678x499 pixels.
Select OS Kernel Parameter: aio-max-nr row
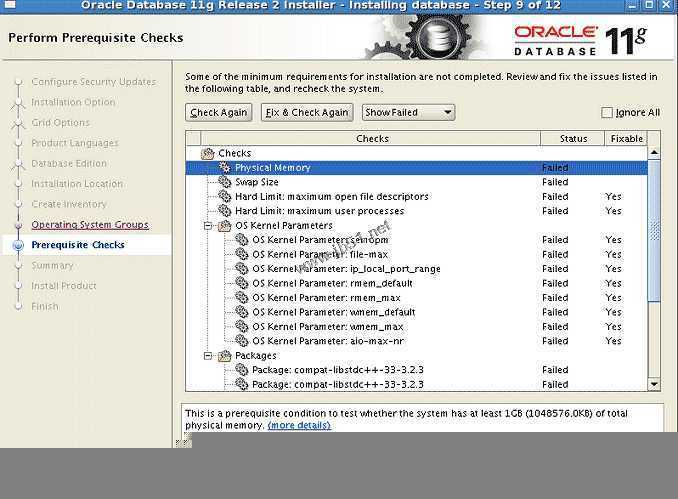point(416,341)
